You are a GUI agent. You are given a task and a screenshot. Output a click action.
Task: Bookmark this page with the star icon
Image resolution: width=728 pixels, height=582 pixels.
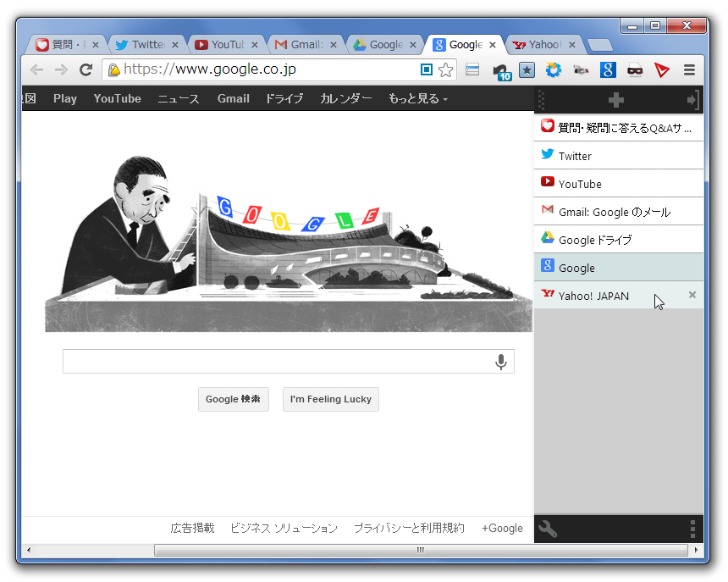click(x=446, y=70)
